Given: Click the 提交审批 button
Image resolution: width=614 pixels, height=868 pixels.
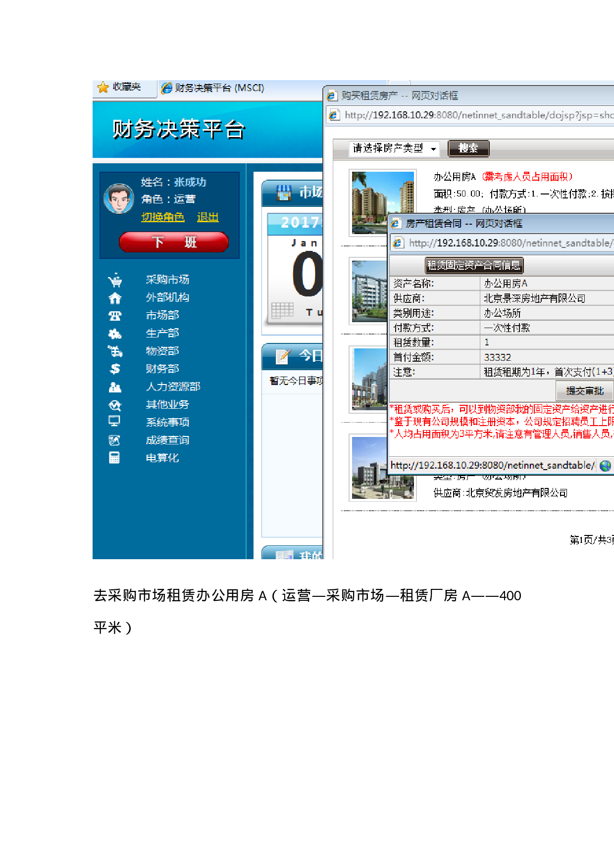Looking at the screenshot, I should click(584, 391).
